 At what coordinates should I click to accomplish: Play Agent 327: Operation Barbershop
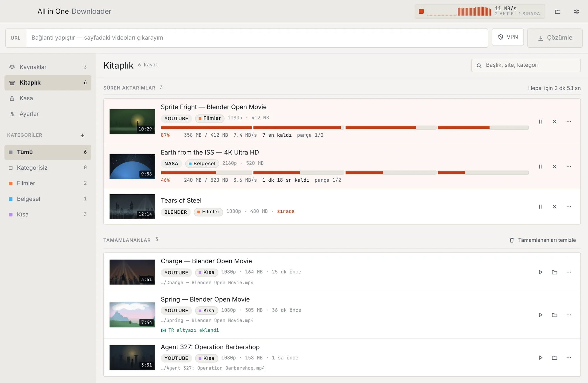pos(540,358)
